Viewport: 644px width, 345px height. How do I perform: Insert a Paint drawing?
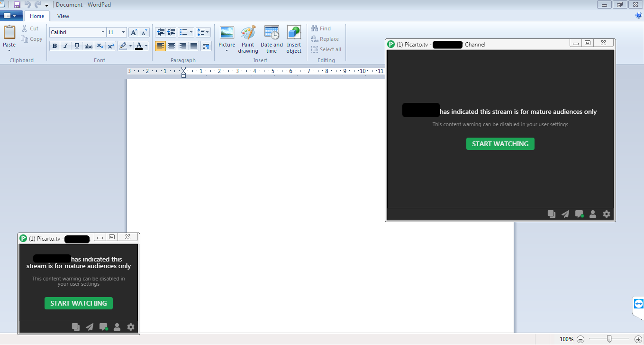248,39
